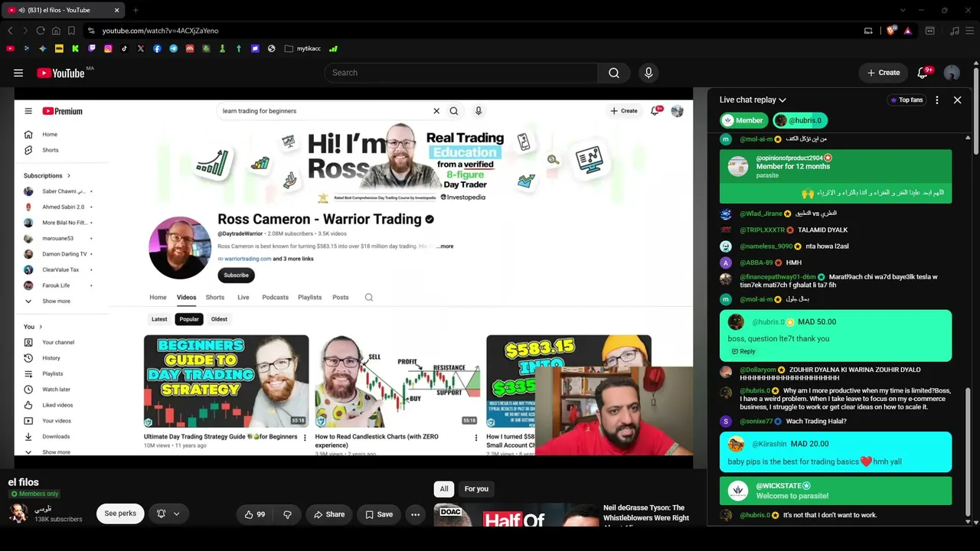The width and height of the screenshot is (980, 551).
Task: Click the Create button
Action: click(x=884, y=73)
